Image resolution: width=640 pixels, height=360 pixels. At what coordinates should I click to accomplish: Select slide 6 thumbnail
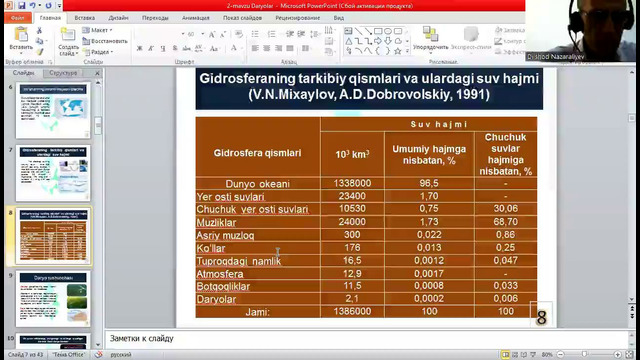tap(53, 111)
